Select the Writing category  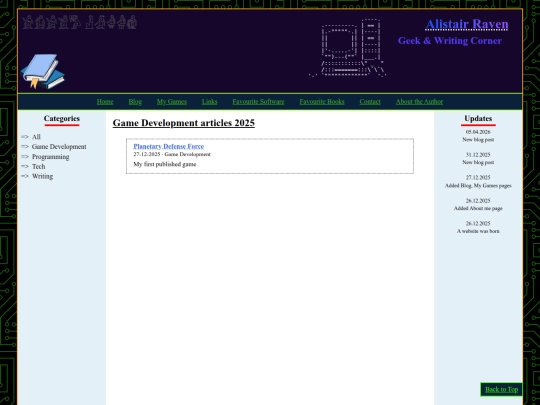pos(42,176)
